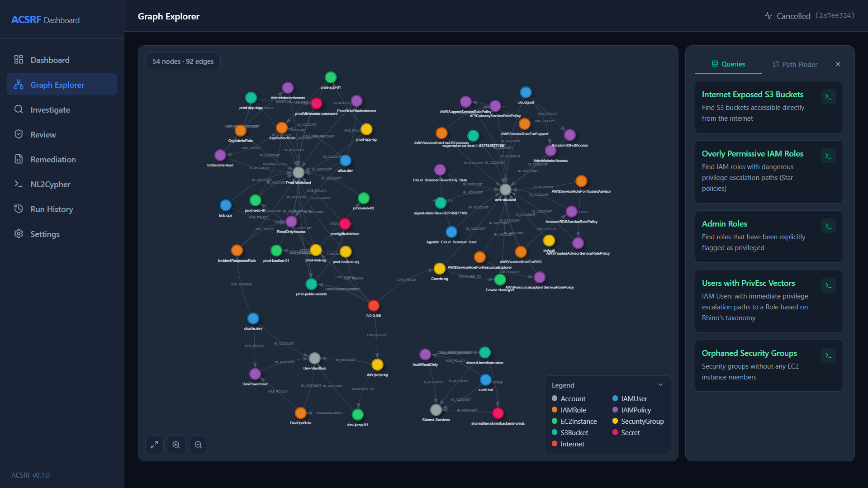
Task: Open the Remediation file icon
Action: 19,159
